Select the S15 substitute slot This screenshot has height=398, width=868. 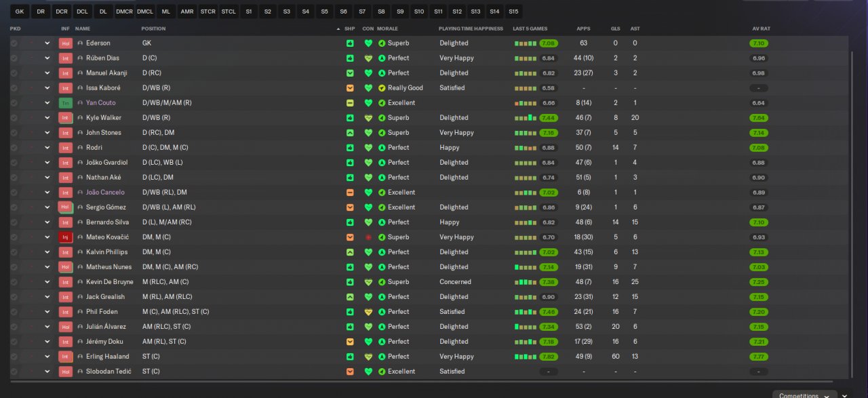pyautogui.click(x=513, y=12)
